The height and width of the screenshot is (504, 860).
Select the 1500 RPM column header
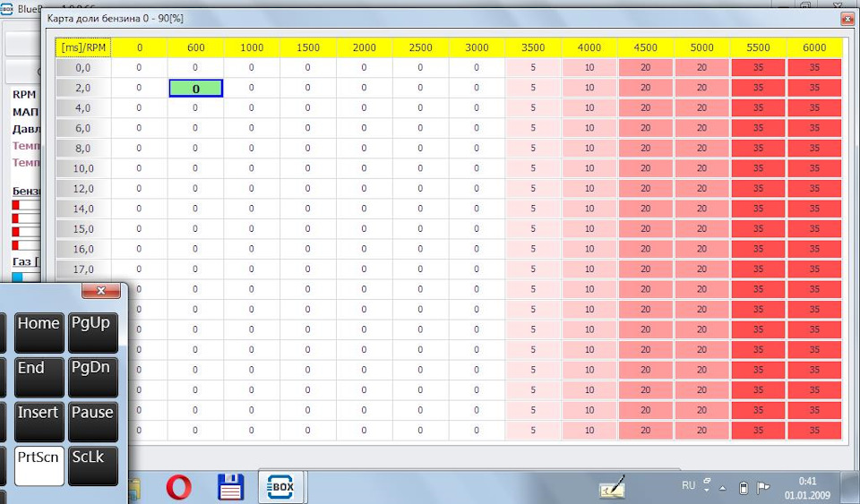308,47
